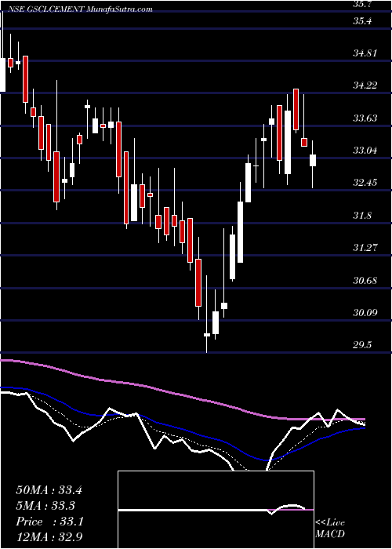Click the 32.45 price axis label
Viewport: 392px width, 549px height.
pos(365,183)
